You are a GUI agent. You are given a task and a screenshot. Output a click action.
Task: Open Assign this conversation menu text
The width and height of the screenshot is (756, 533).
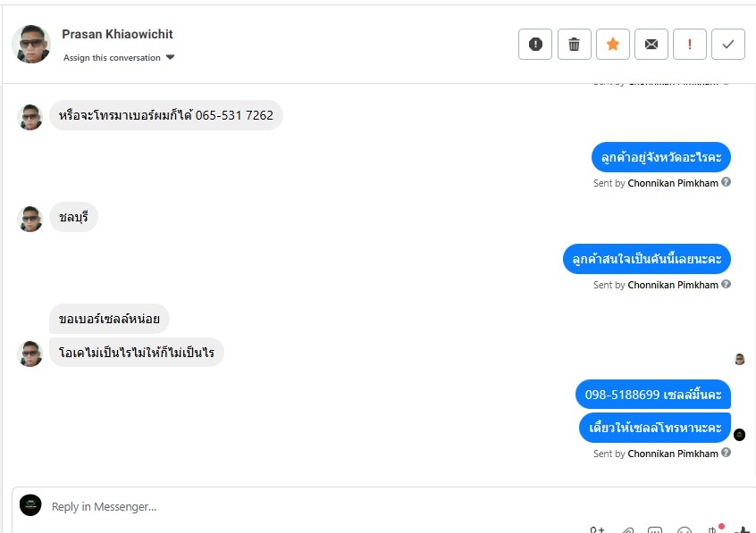(x=112, y=58)
